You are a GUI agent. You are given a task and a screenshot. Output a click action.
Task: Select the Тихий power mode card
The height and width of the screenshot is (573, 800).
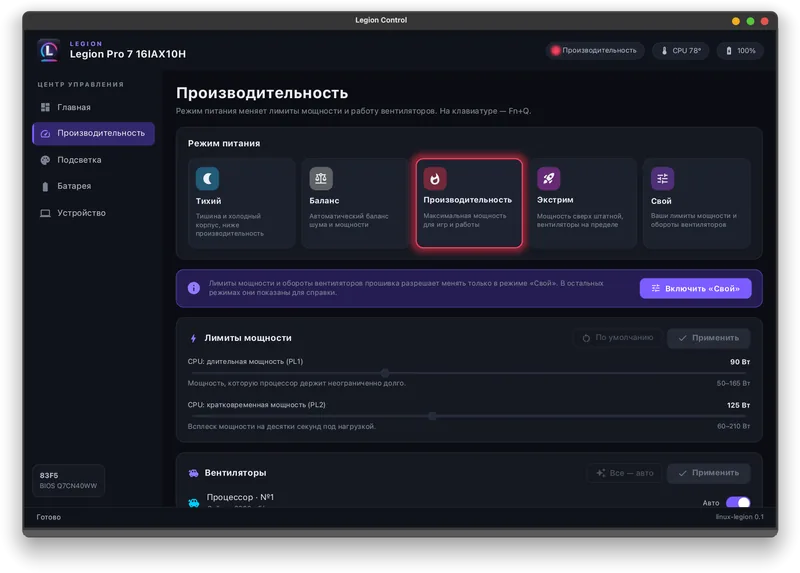[x=241, y=203]
